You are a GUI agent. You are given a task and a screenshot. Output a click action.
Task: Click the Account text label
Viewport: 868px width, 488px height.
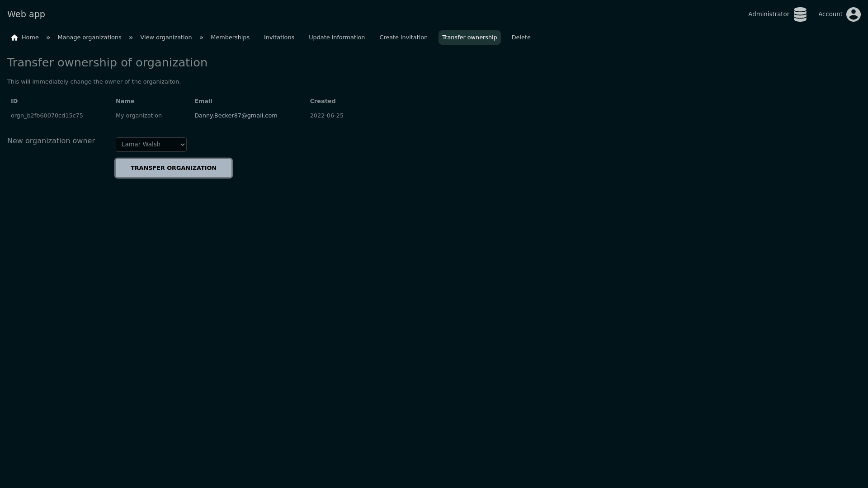tap(830, 14)
